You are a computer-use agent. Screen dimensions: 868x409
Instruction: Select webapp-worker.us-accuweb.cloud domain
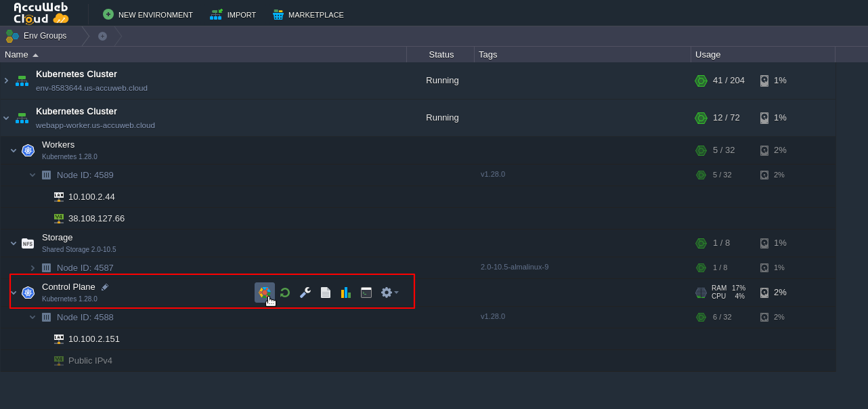click(95, 125)
